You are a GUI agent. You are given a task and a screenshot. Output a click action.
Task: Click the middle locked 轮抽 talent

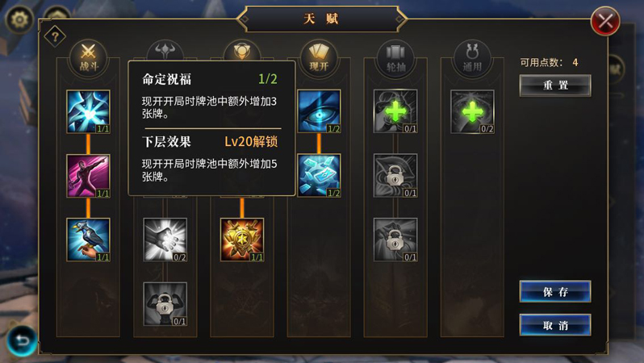point(395,176)
